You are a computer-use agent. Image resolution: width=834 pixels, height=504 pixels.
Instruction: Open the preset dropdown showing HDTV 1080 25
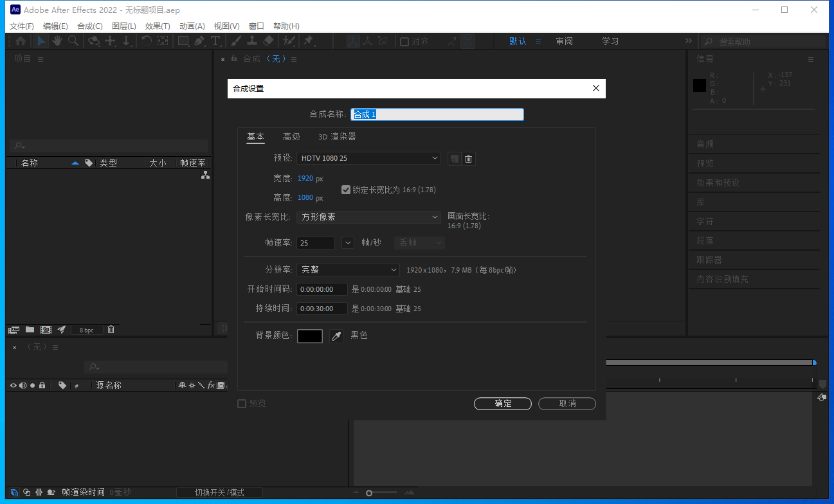pyautogui.click(x=368, y=158)
